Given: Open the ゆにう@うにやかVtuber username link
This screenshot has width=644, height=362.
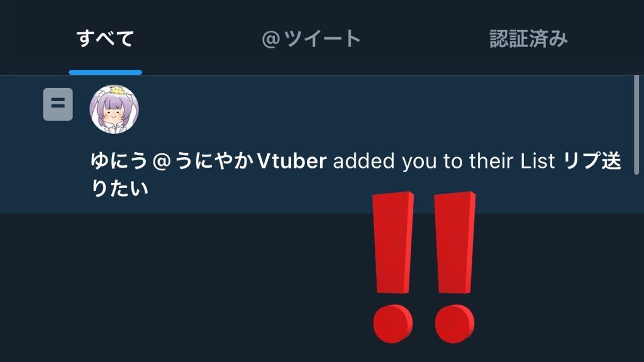Looking at the screenshot, I should 209,160.
